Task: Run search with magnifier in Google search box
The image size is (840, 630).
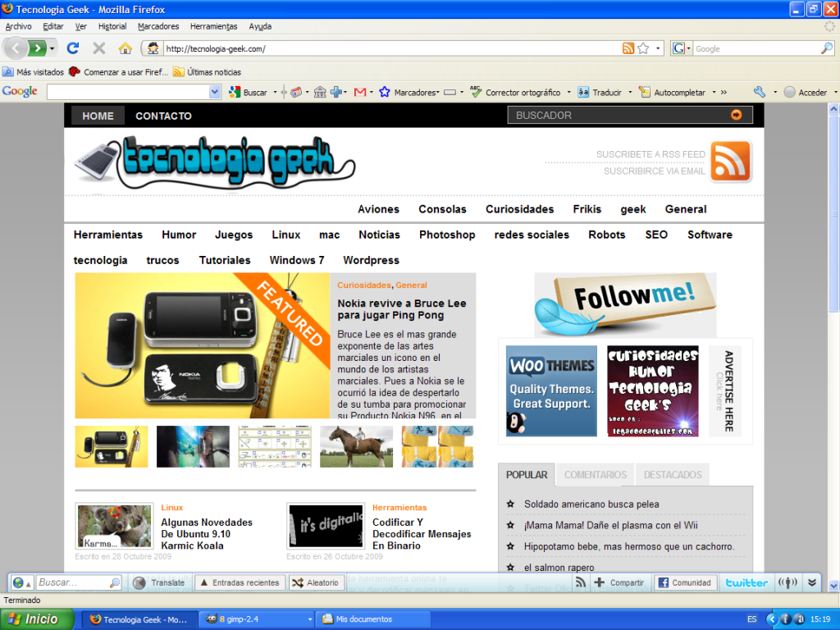Action: (x=827, y=48)
